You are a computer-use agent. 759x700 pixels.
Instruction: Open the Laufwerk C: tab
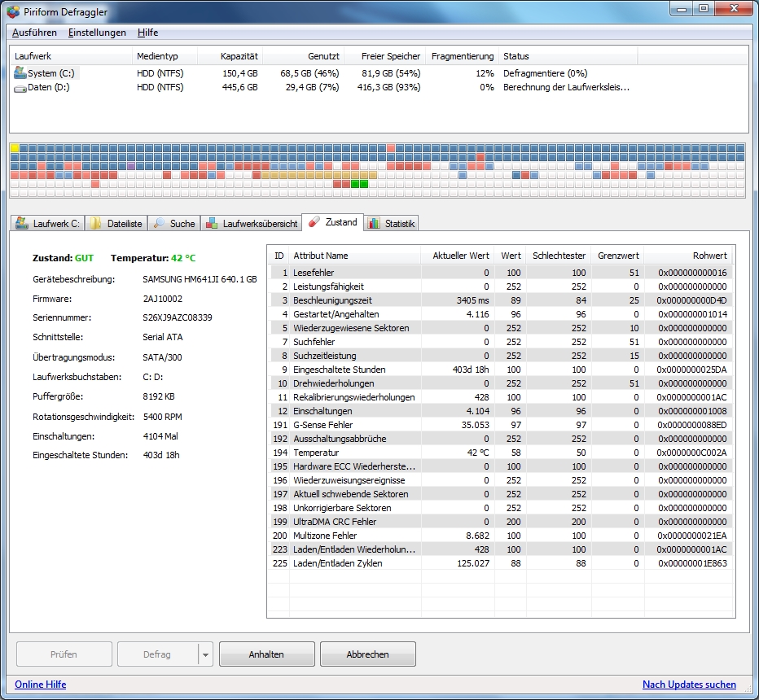point(47,223)
